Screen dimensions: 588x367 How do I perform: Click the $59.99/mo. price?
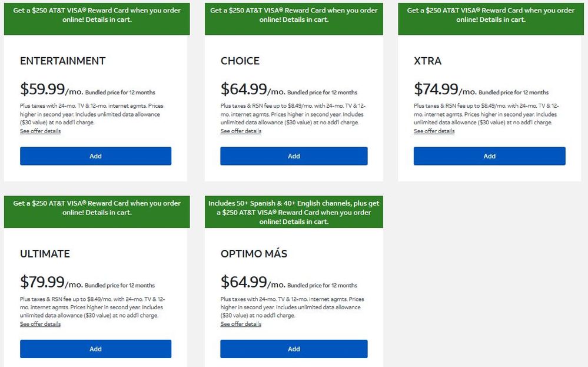(x=51, y=90)
